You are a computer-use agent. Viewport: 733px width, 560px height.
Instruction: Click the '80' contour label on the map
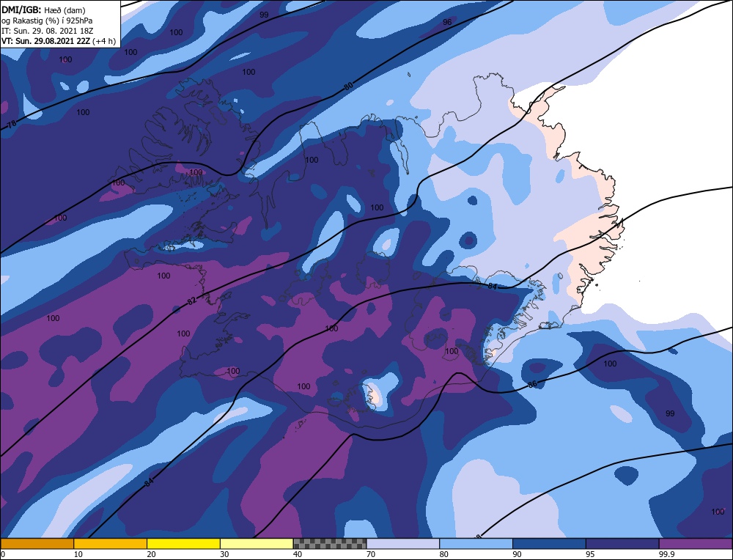(x=349, y=86)
